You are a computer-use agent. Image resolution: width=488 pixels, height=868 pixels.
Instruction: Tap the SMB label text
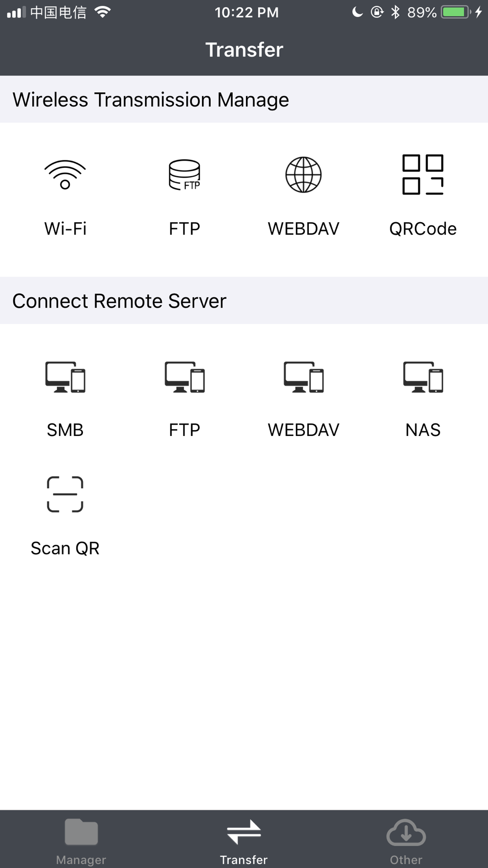point(65,430)
